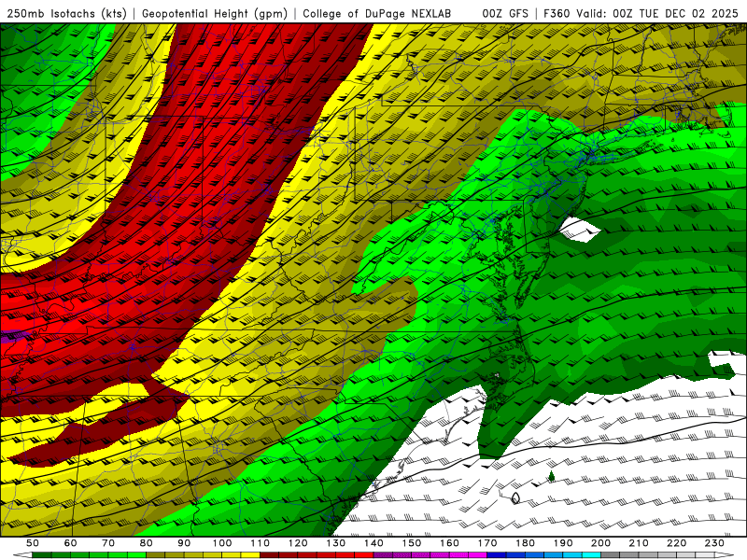Click the 210 legend number
The width and height of the screenshot is (747, 560).
tap(639, 543)
